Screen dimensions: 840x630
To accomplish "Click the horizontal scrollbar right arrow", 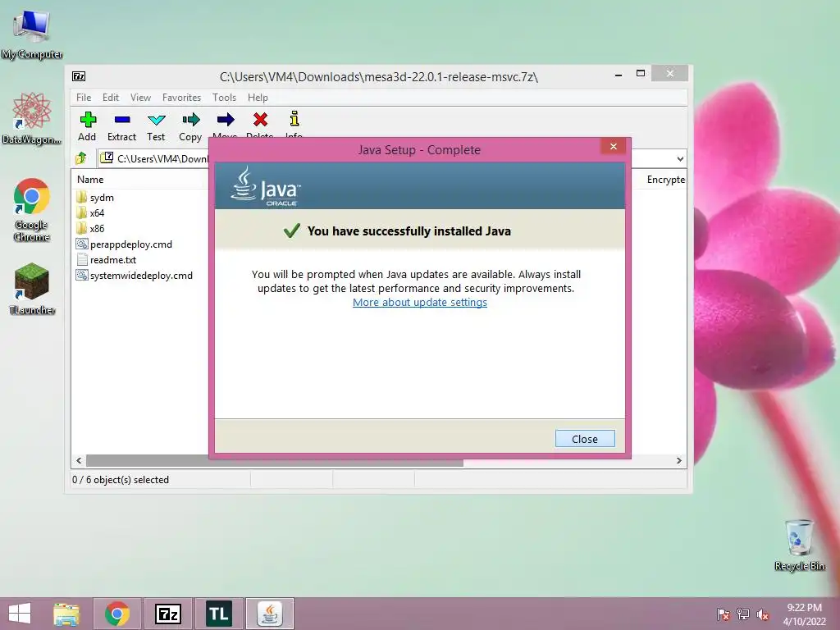I will click(678, 461).
